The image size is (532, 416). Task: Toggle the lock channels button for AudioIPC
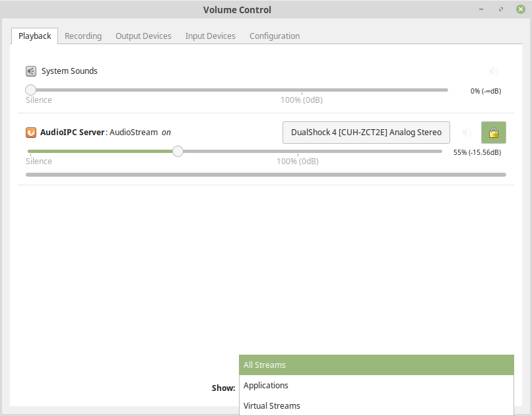pos(493,133)
